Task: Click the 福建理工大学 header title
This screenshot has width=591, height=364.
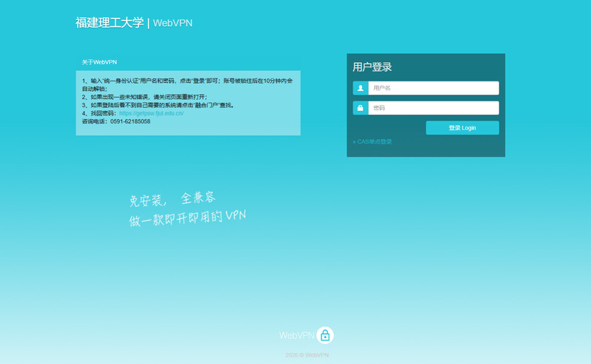Action: tap(110, 23)
